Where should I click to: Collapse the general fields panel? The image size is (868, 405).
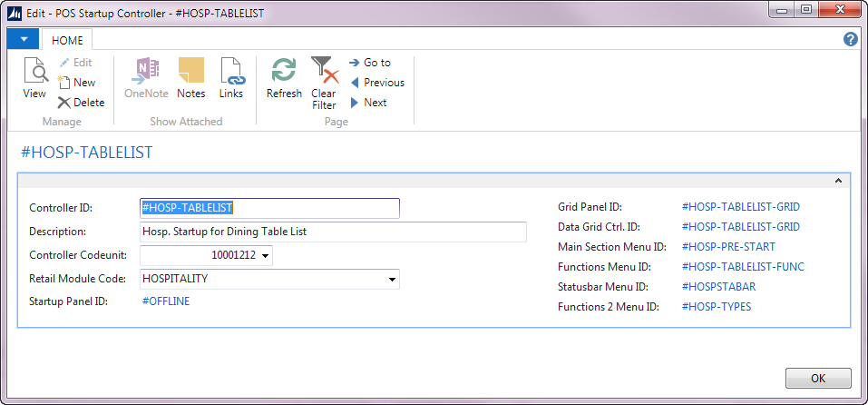[x=839, y=182]
